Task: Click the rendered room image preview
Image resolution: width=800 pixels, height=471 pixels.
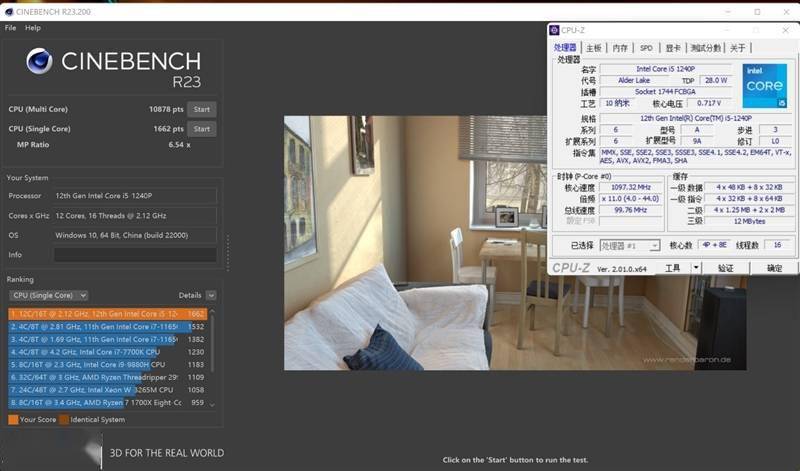Action: pos(515,243)
